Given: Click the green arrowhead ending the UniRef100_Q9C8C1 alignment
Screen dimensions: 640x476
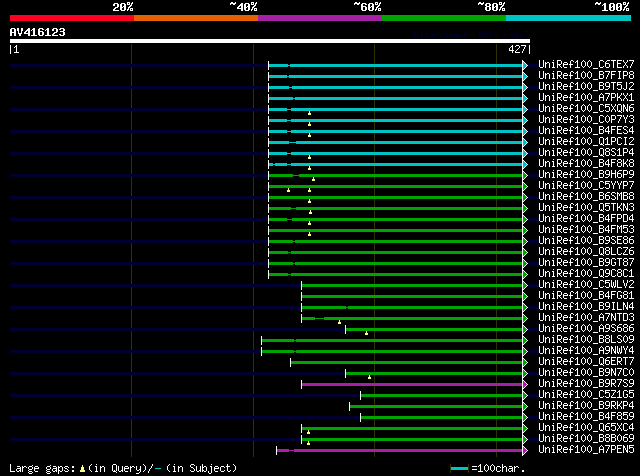Looking at the screenshot, I should click(525, 274).
